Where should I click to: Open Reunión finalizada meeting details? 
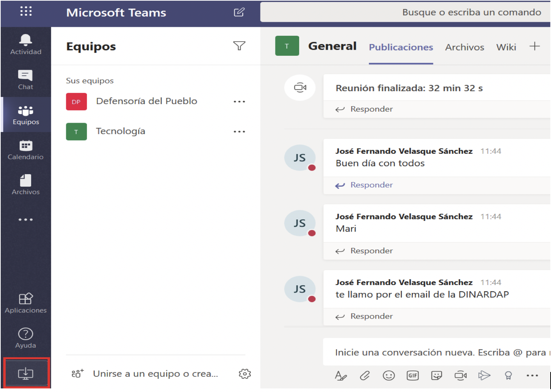click(409, 88)
